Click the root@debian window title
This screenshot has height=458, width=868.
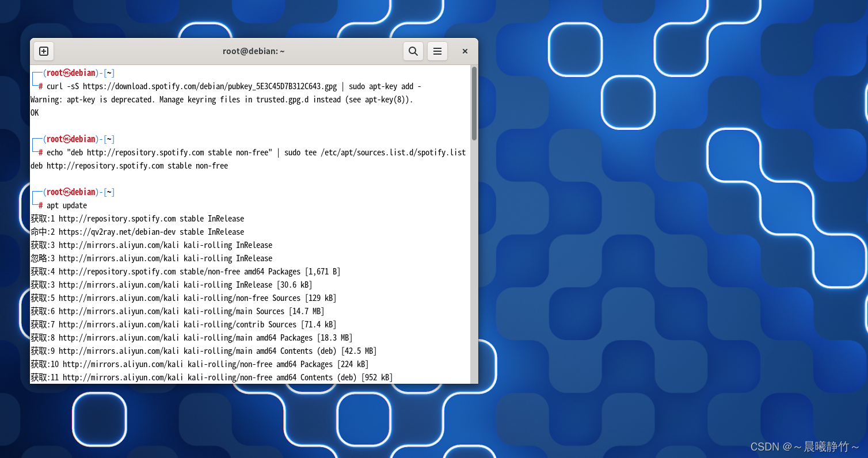(x=254, y=51)
